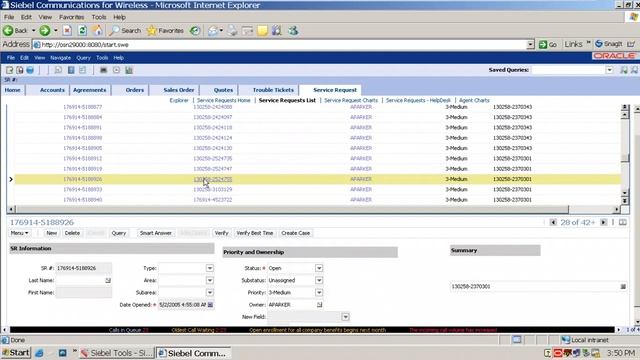Stop page loading with red X icon

[67, 30]
